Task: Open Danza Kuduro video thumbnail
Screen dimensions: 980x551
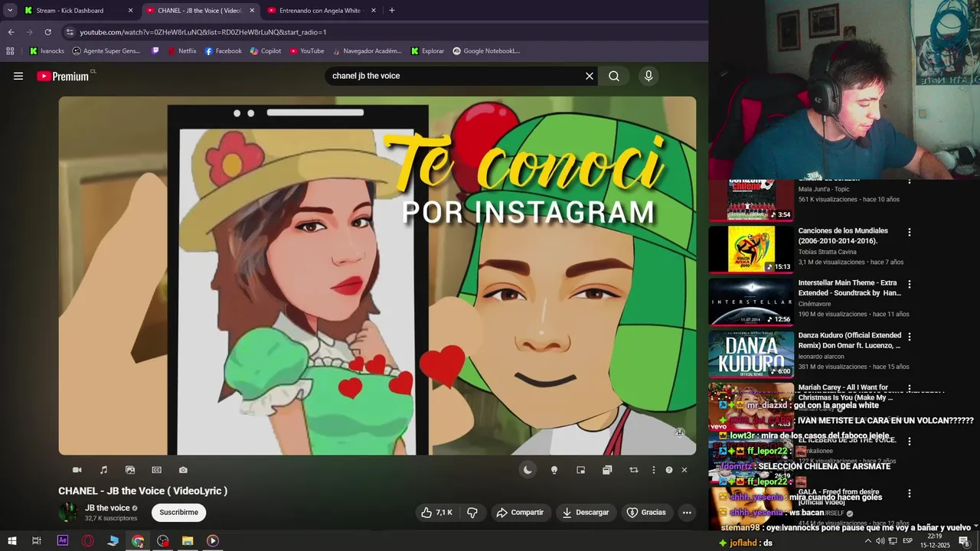Action: [750, 354]
